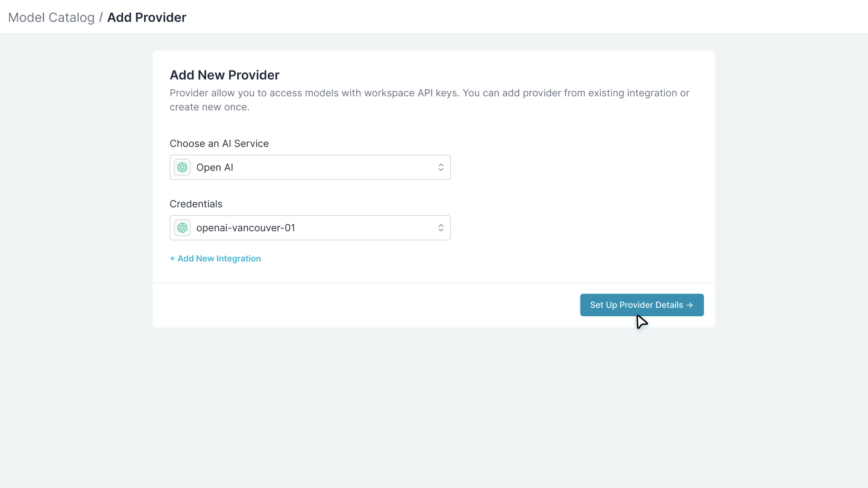This screenshot has width=868, height=488.
Task: Click the slash separator in the breadcrumb
Action: tap(102, 17)
